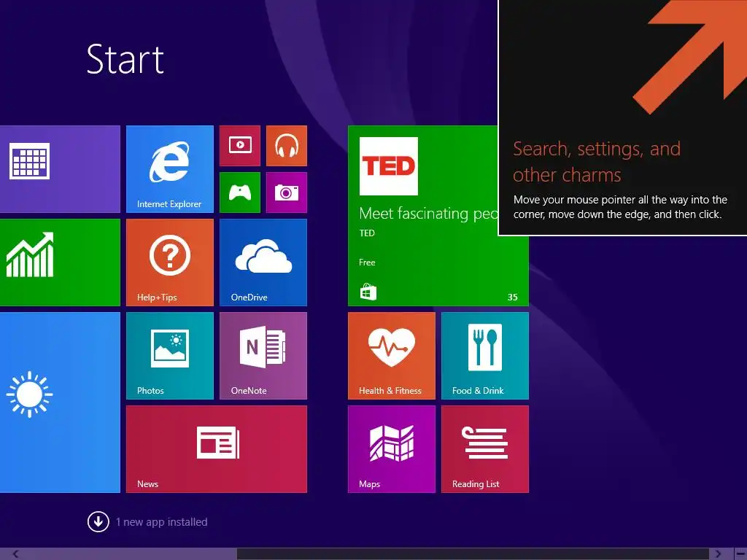Open the Calendar tile

[x=60, y=169]
